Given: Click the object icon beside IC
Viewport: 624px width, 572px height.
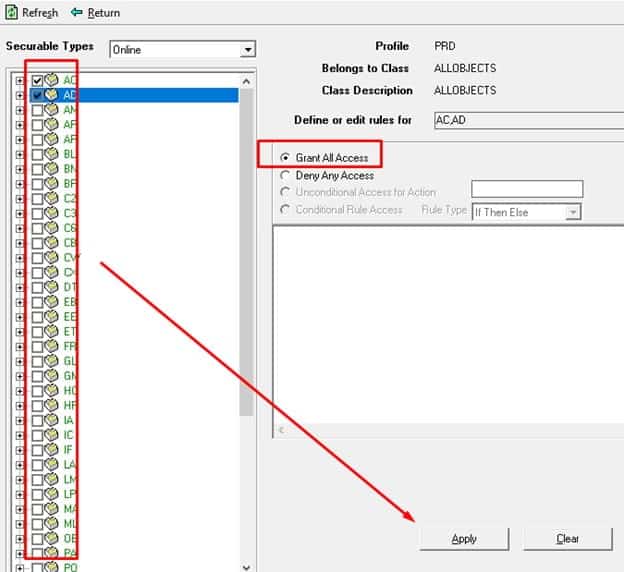Looking at the screenshot, I should click(x=51, y=435).
